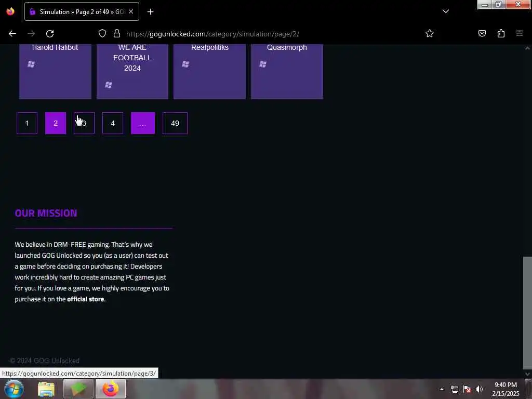Open a new browser tab
The image size is (532, 399).
point(150,12)
